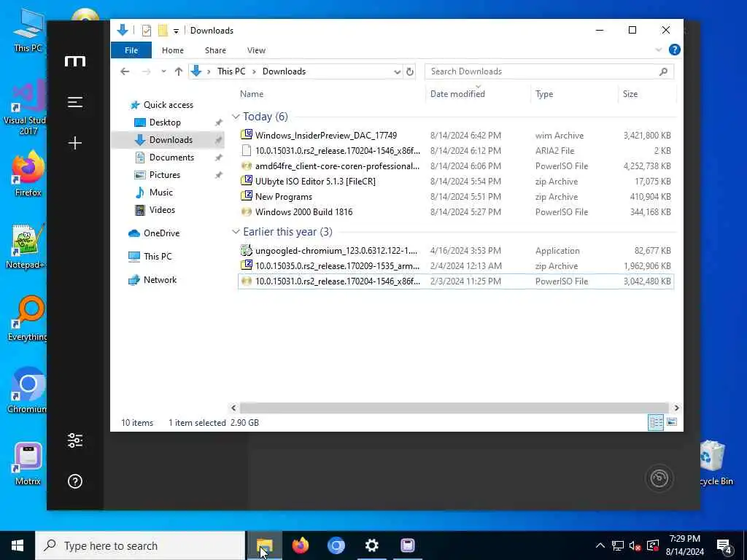This screenshot has height=560, width=747.
Task: Open the recent locations dropdown arrow
Action: point(163,71)
